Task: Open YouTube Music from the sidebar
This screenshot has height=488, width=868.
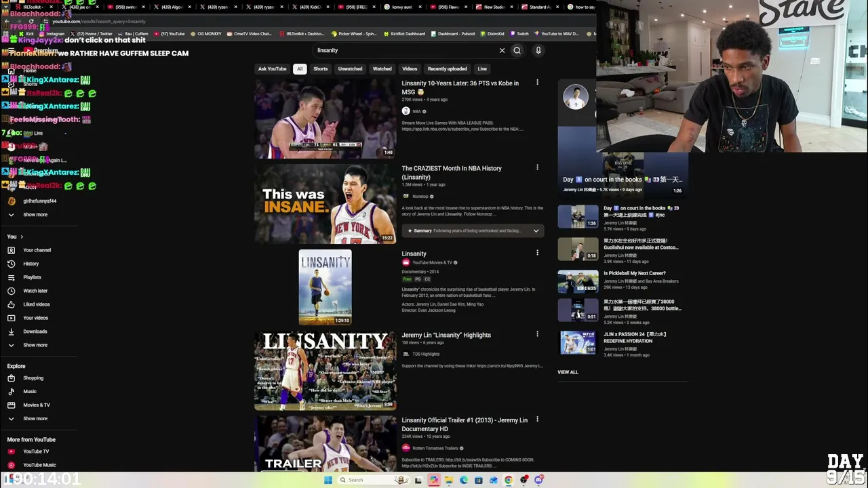Action: point(32,465)
